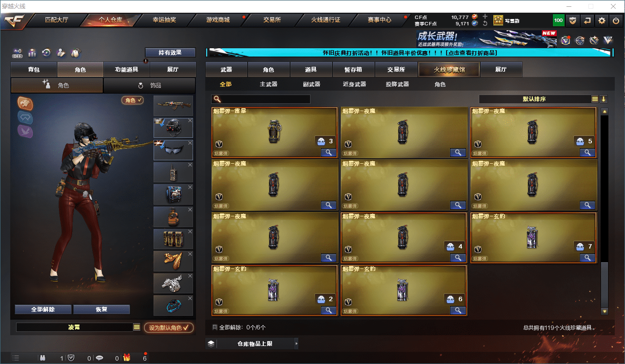Expand 仓库物品上限 panel

click(252, 344)
